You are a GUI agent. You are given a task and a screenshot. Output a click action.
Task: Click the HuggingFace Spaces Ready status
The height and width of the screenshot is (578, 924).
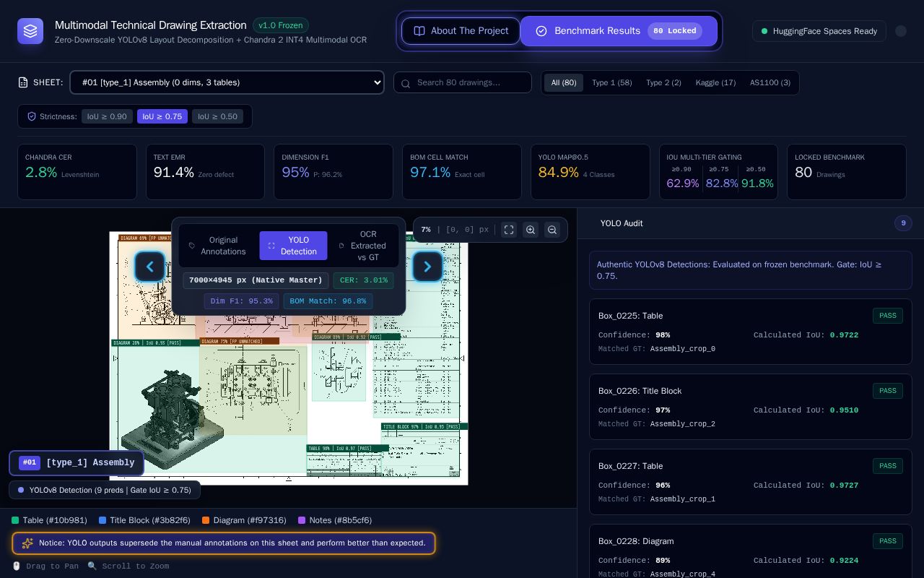[819, 31]
